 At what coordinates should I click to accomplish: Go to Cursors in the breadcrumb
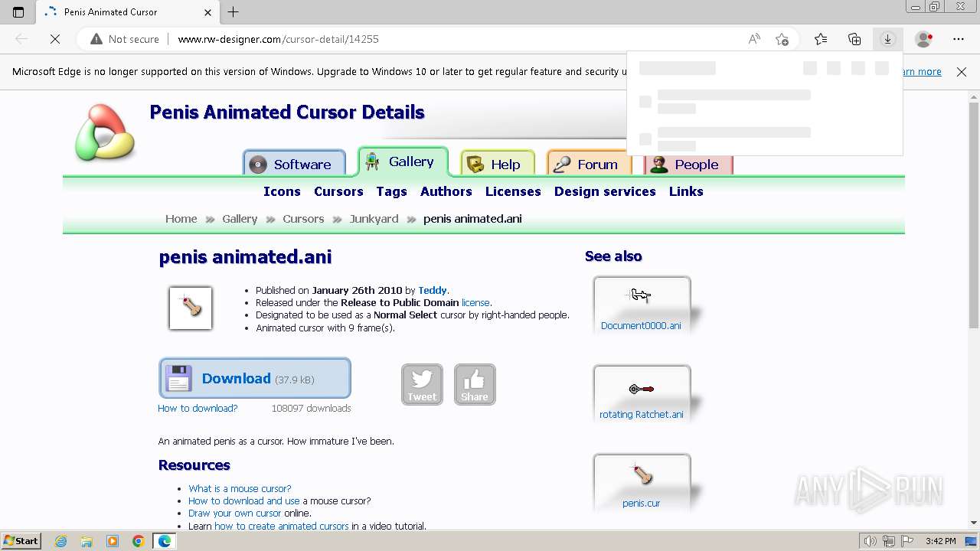(303, 219)
